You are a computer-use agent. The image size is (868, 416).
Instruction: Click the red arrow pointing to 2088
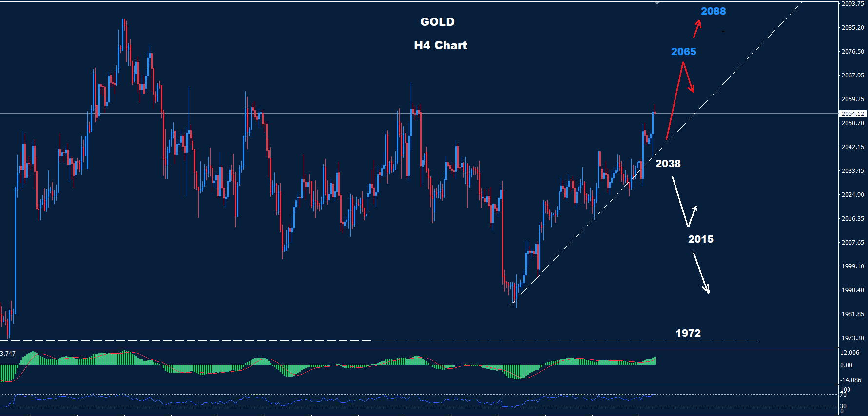[697, 29]
